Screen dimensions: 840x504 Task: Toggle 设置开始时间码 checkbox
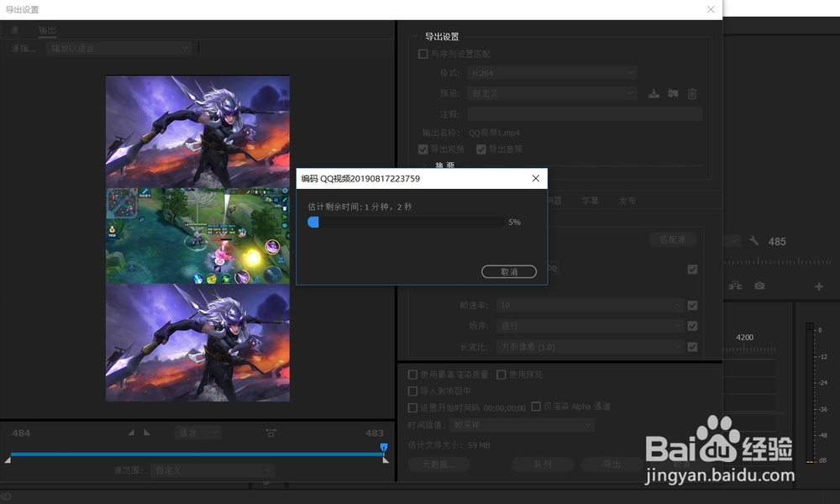pyautogui.click(x=412, y=407)
